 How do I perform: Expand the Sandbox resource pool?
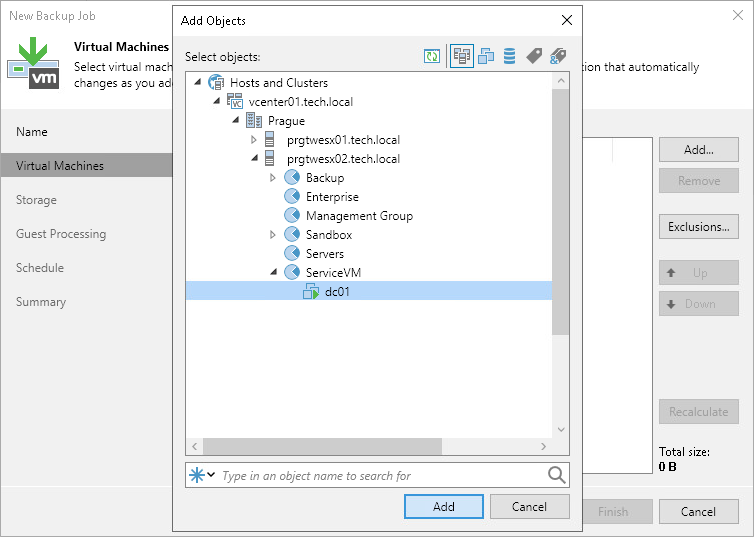pyautogui.click(x=273, y=234)
